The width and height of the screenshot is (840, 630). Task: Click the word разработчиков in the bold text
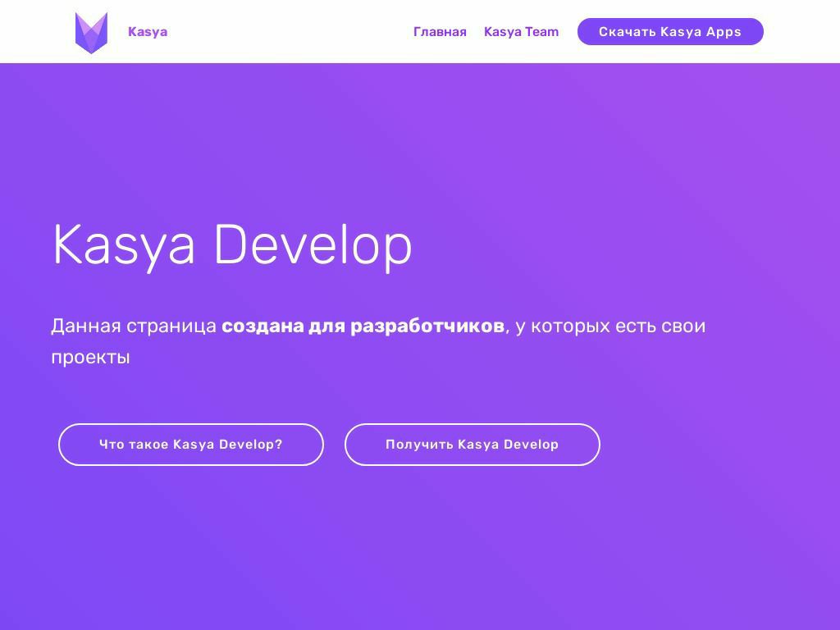427,326
